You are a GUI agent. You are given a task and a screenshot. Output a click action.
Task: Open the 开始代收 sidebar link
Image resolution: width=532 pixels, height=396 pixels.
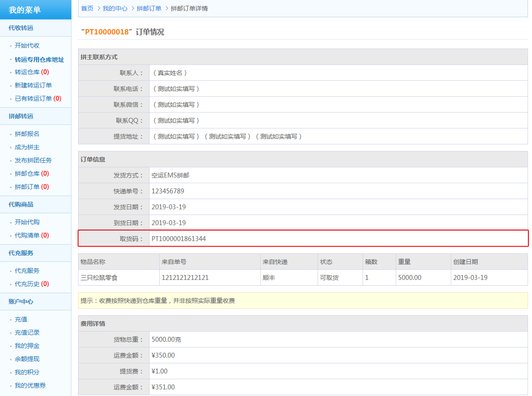pyautogui.click(x=27, y=45)
